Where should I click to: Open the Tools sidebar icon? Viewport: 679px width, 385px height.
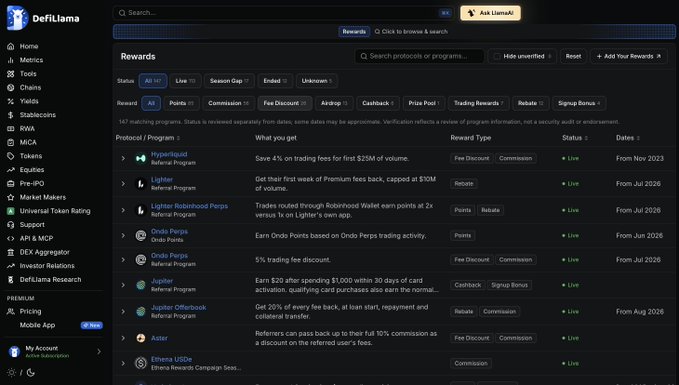[x=11, y=74]
